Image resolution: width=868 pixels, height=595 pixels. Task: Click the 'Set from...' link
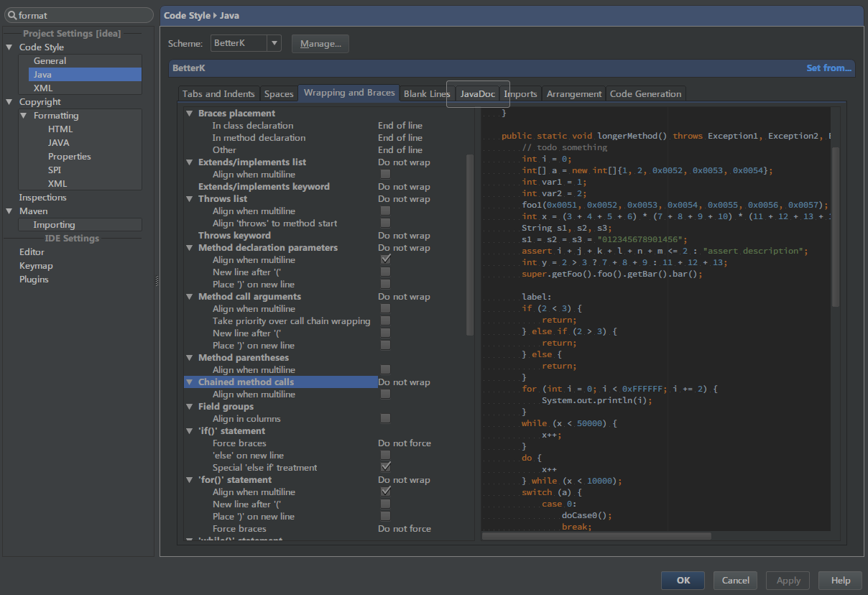pos(828,68)
